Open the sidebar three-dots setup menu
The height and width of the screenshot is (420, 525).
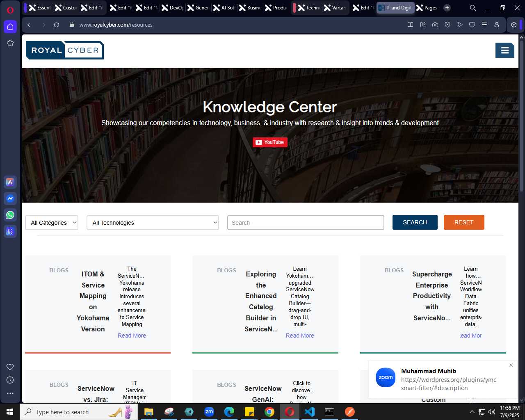(10, 393)
